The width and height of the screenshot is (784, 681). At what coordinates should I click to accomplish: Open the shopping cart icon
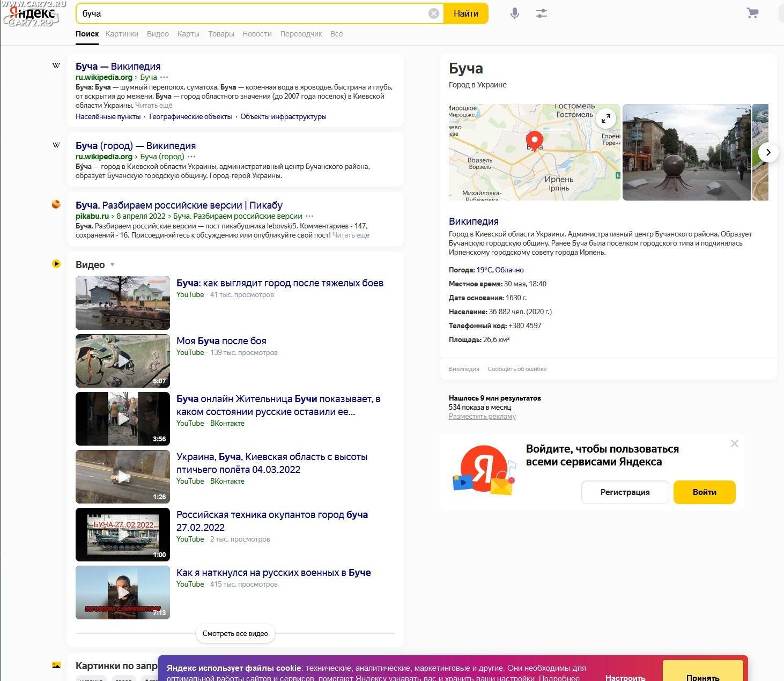coord(752,13)
